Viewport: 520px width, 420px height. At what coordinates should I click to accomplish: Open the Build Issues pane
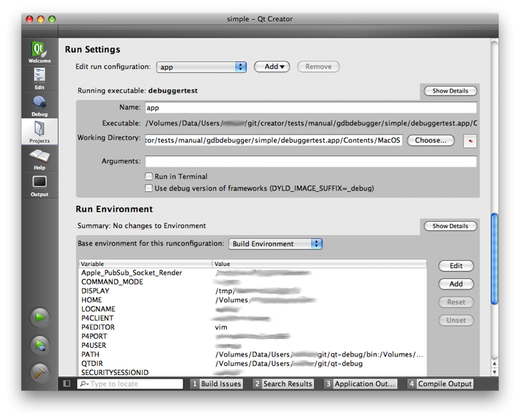(217, 384)
